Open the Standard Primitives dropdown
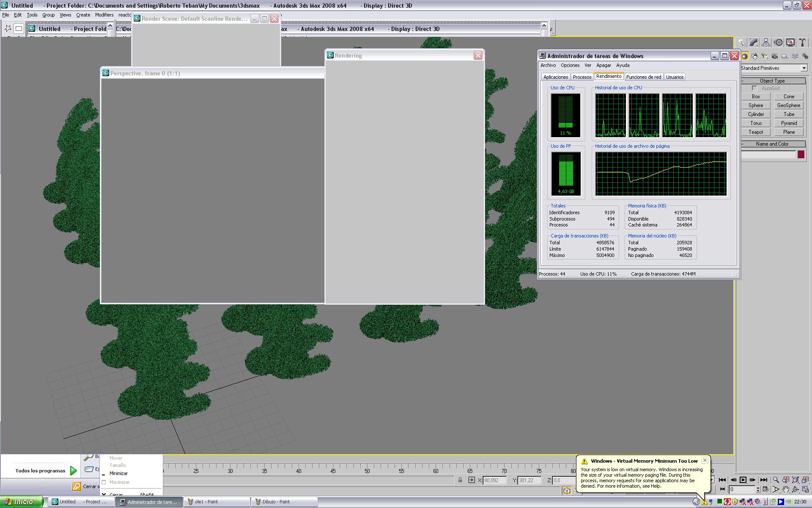The image size is (812, 508). tap(804, 68)
